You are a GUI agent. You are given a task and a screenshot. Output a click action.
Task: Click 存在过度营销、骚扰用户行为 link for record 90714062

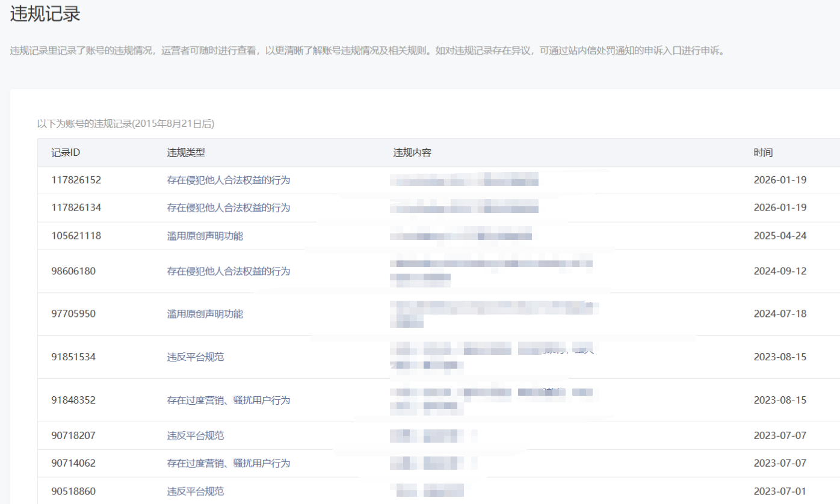tap(228, 463)
